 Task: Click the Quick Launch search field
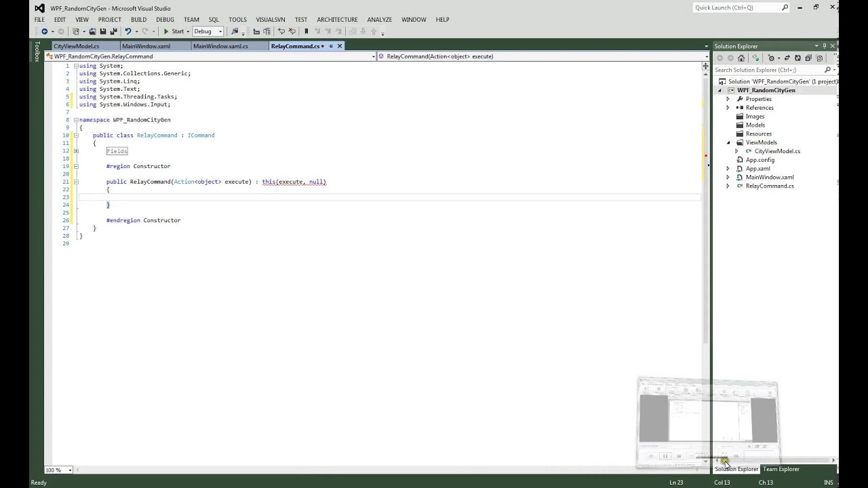pyautogui.click(x=741, y=7)
